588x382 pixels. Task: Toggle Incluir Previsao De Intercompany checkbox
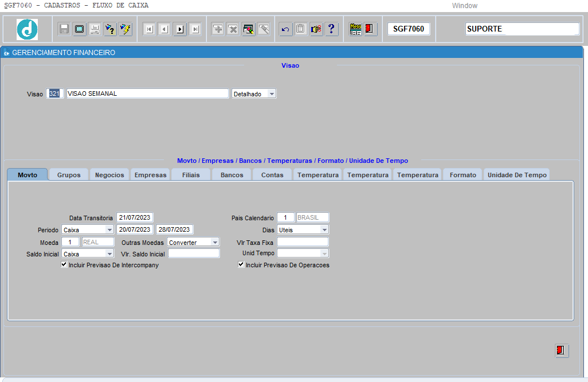[64, 264]
